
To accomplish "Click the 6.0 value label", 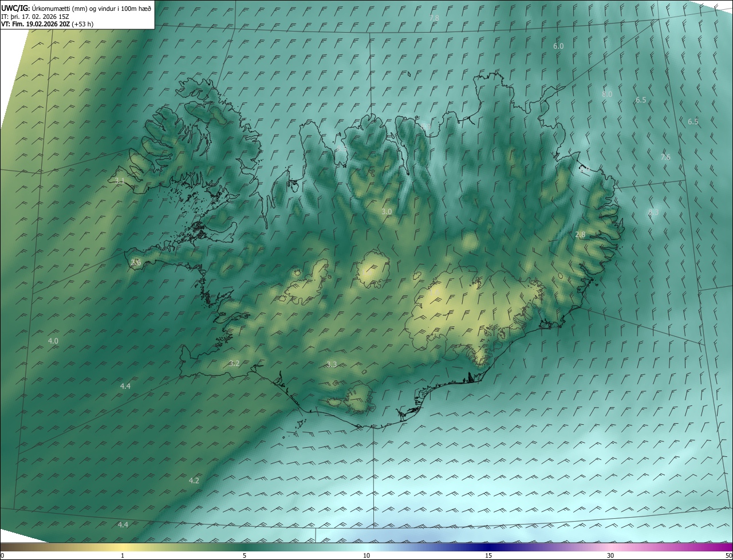I will [x=558, y=46].
